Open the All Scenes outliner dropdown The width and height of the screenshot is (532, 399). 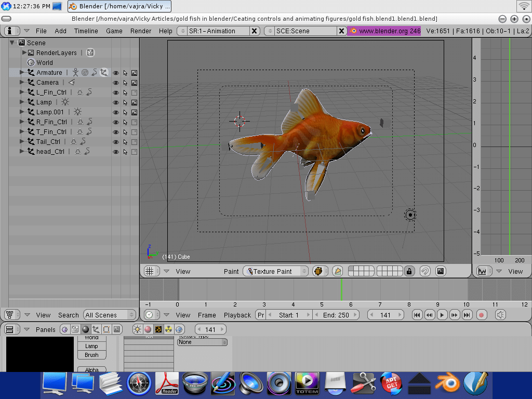(110, 315)
